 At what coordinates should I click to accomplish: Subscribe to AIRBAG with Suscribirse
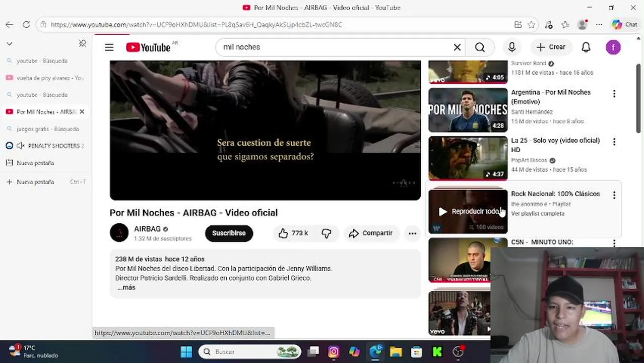229,233
